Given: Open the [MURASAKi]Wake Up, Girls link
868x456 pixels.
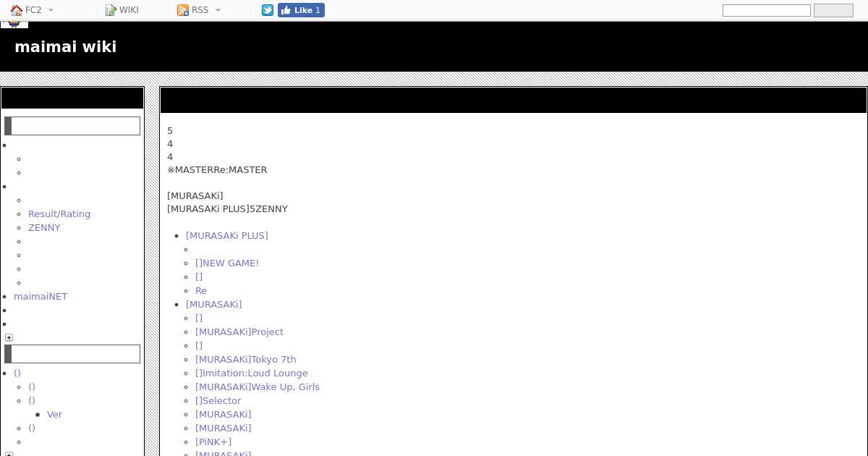Looking at the screenshot, I should 258,387.
